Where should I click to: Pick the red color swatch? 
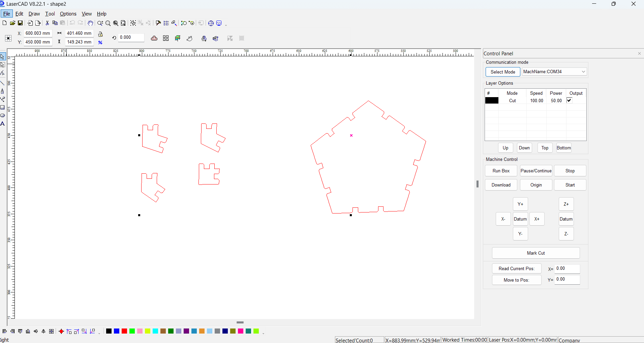(x=124, y=331)
